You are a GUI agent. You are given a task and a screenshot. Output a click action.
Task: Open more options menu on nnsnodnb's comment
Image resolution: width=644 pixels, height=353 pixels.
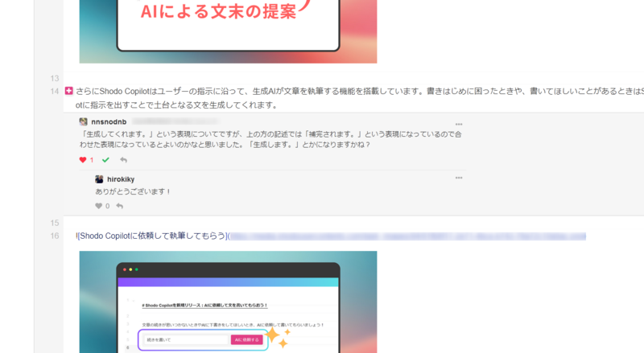459,124
